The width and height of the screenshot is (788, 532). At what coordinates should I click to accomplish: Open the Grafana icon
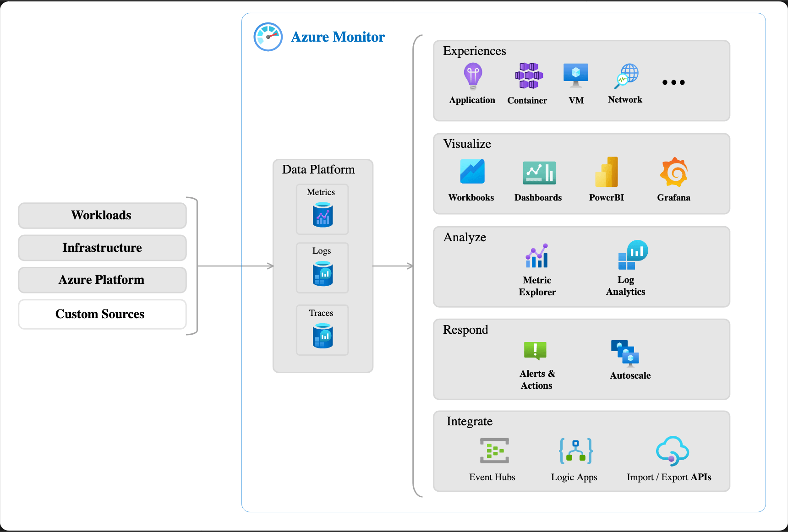pos(674,172)
